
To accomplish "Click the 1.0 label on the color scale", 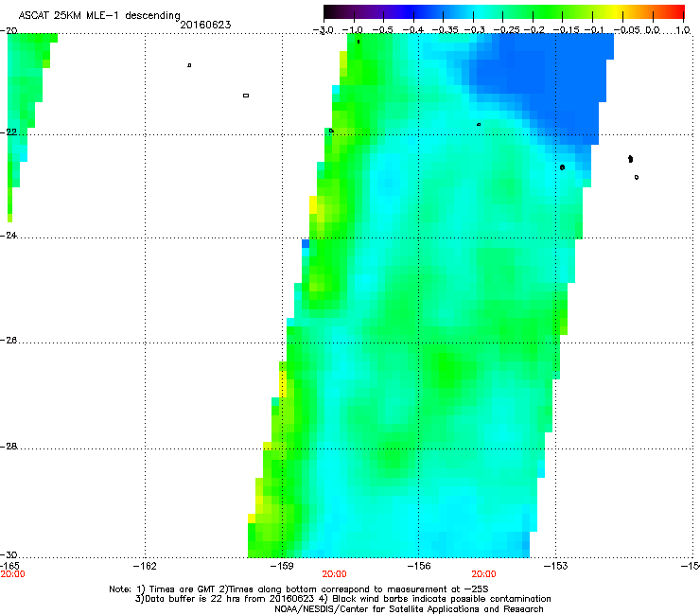I will (x=683, y=30).
